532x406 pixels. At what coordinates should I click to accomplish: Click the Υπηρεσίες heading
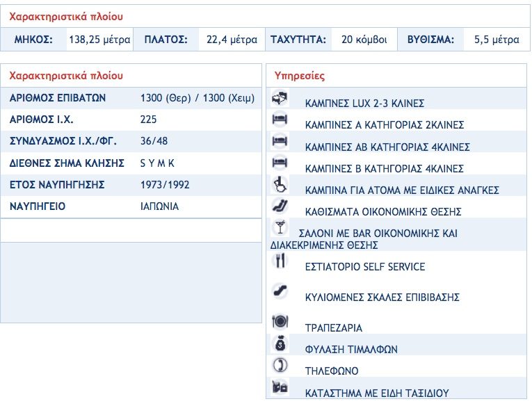(299, 76)
